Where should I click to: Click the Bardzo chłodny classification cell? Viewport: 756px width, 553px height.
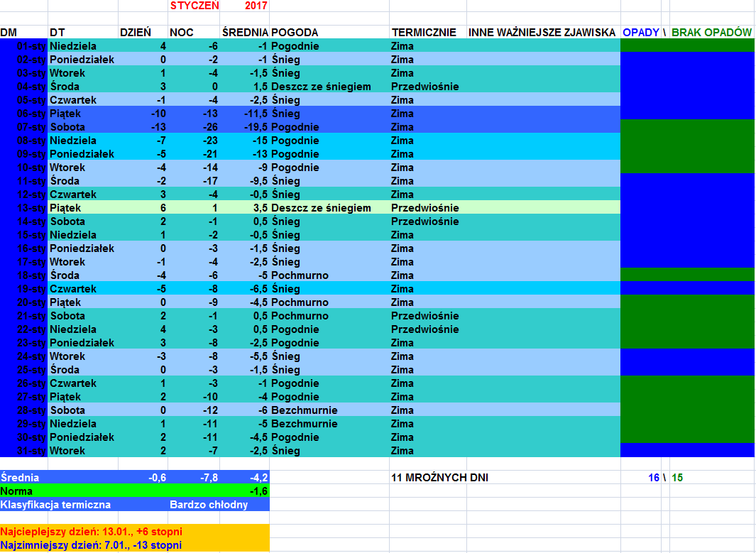point(209,505)
